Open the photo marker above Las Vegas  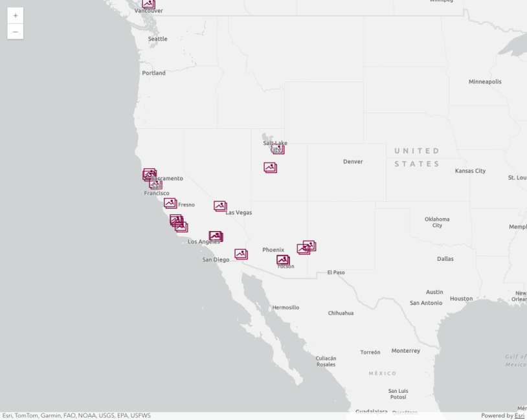pos(221,206)
